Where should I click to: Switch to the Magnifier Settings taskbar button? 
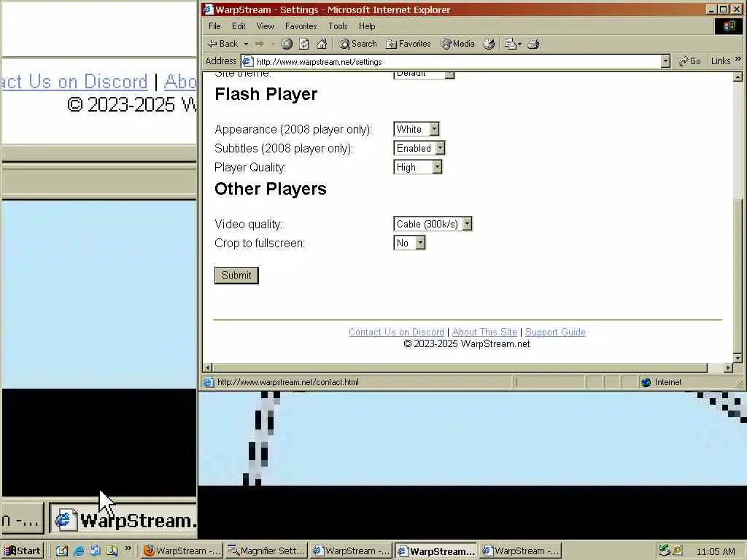266,551
